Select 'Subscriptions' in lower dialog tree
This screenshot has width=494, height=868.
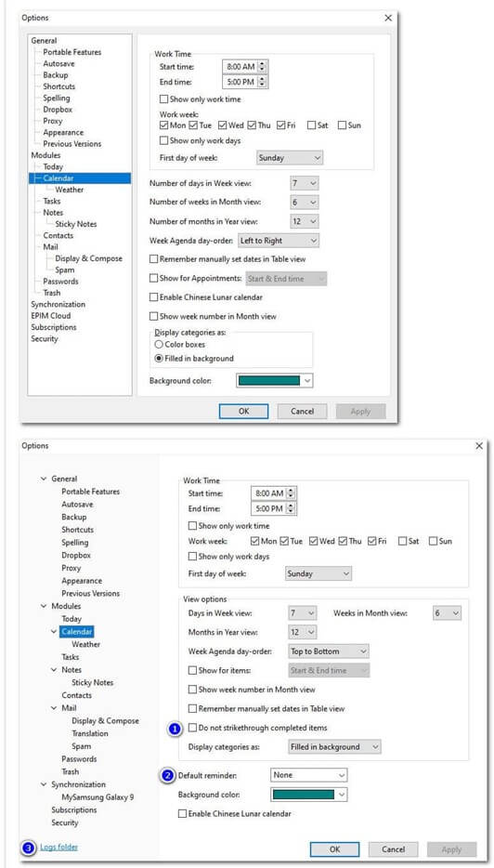[74, 809]
